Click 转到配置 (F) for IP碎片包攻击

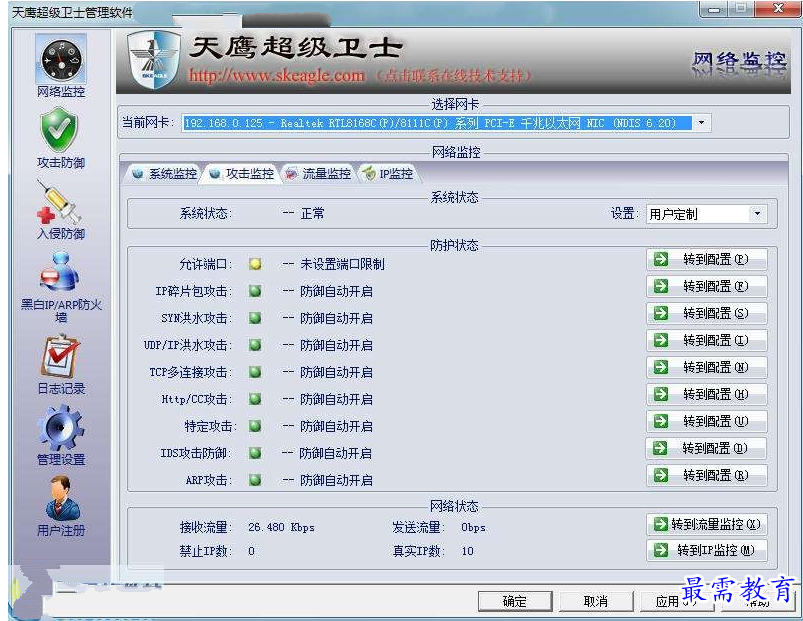pos(707,287)
